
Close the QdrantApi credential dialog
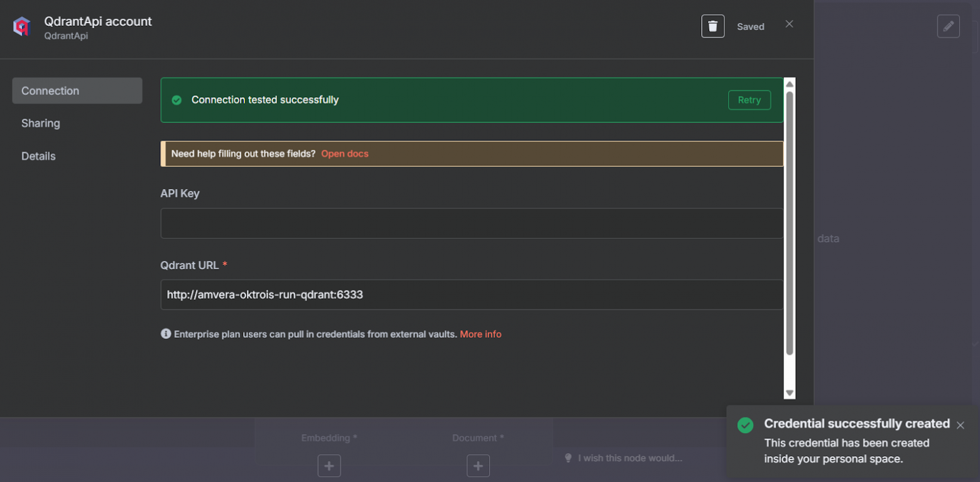(x=789, y=24)
